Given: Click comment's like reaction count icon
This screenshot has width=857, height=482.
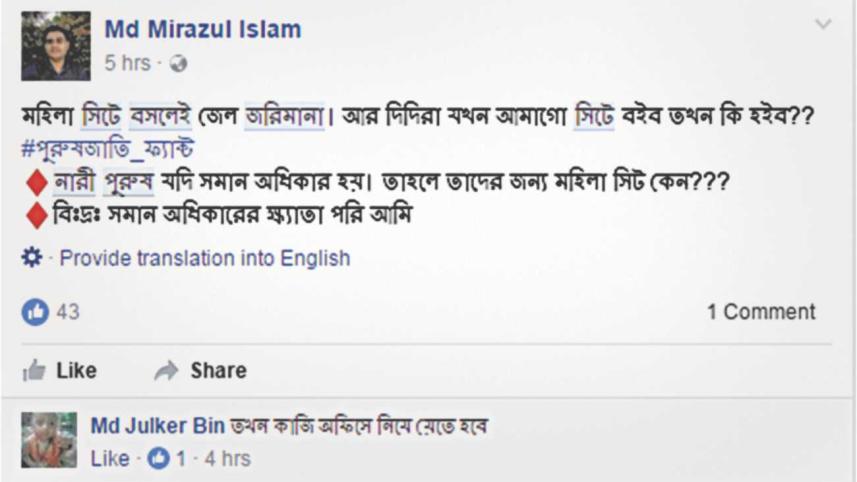Looking at the screenshot, I should click(158, 459).
